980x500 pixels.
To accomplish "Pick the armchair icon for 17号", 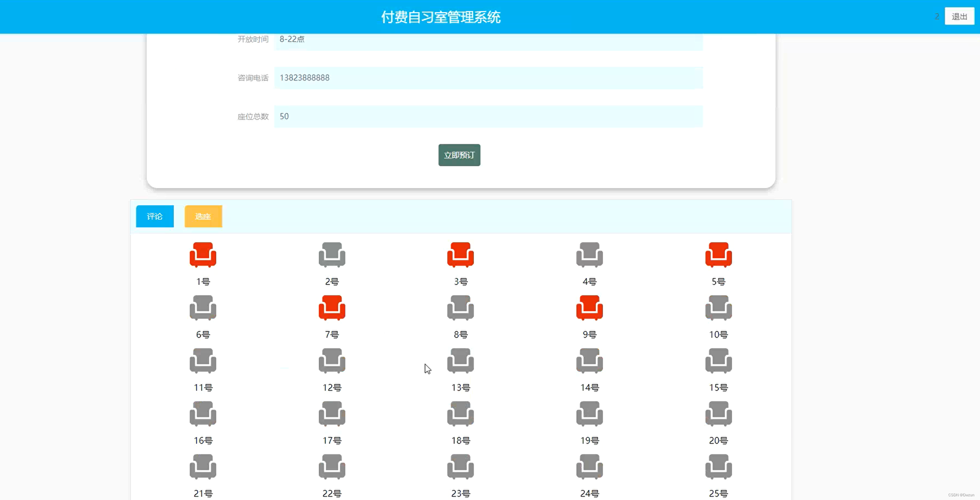I will point(332,413).
